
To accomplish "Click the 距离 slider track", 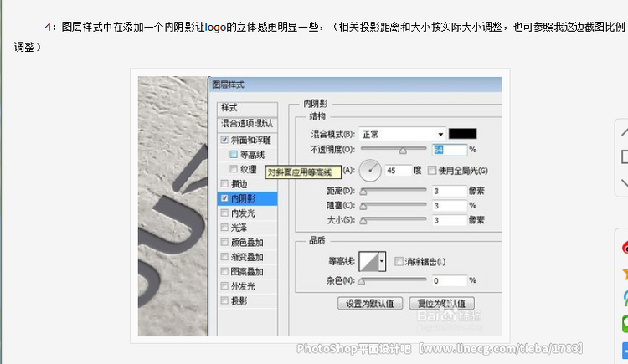I will click(x=394, y=191).
